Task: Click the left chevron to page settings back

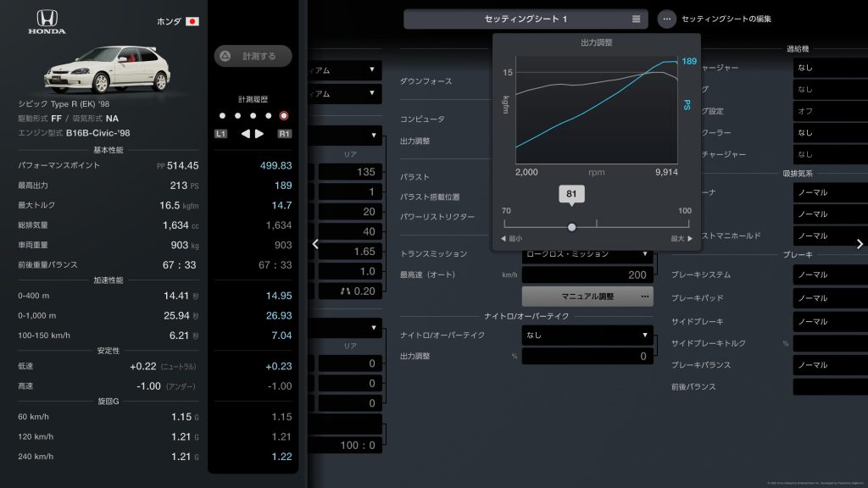Action: tap(315, 244)
